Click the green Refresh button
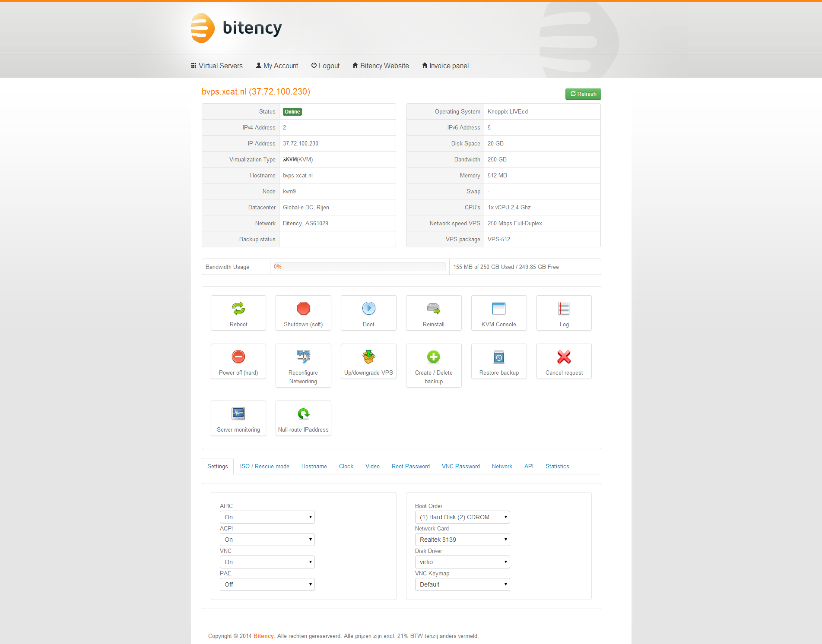The height and width of the screenshot is (644, 822). 583,94
